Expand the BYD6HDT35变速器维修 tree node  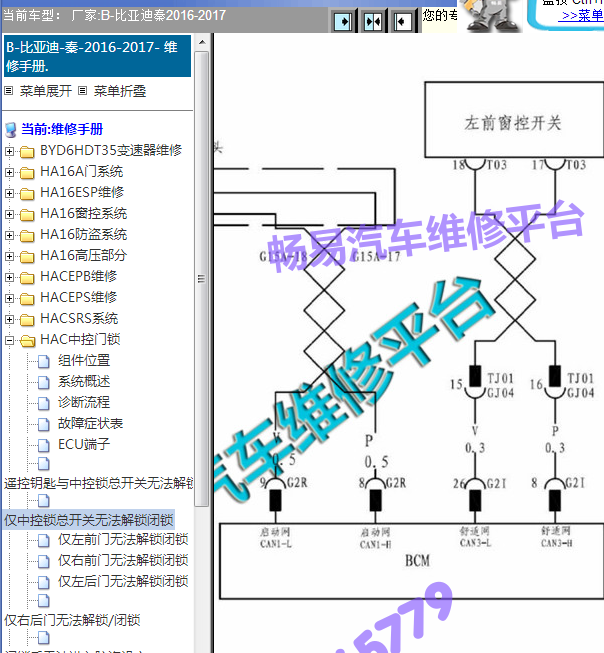pyautogui.click(x=9, y=152)
